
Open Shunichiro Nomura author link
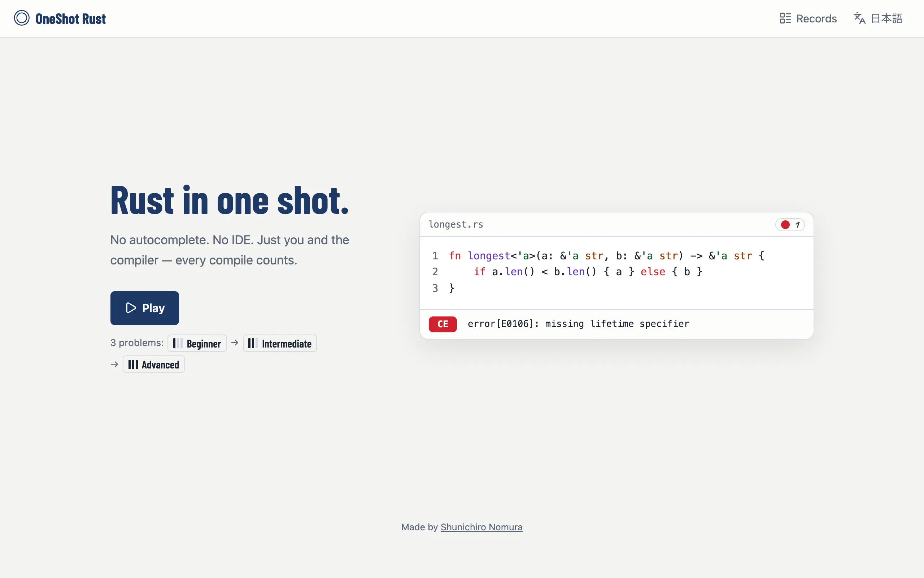[x=481, y=527]
